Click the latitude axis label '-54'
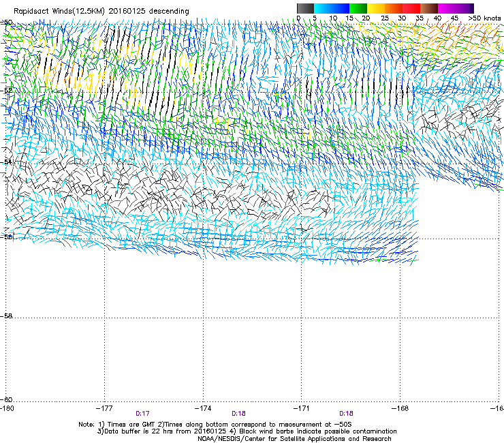This screenshot has height=443, width=504. coord(6,162)
